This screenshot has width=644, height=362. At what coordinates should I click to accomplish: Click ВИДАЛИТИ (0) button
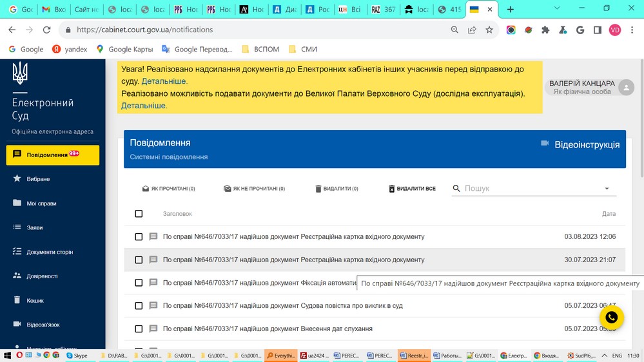[337, 188]
